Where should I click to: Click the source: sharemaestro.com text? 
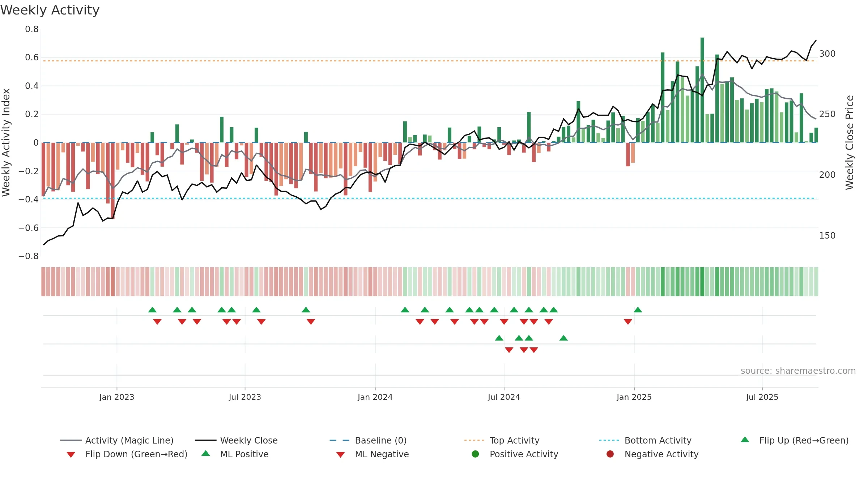click(x=798, y=371)
